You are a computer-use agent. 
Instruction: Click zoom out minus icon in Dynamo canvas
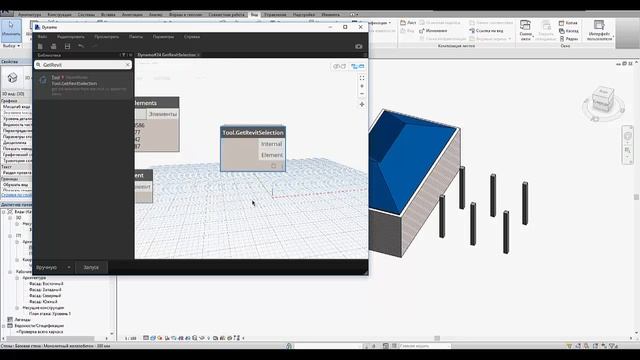click(362, 94)
